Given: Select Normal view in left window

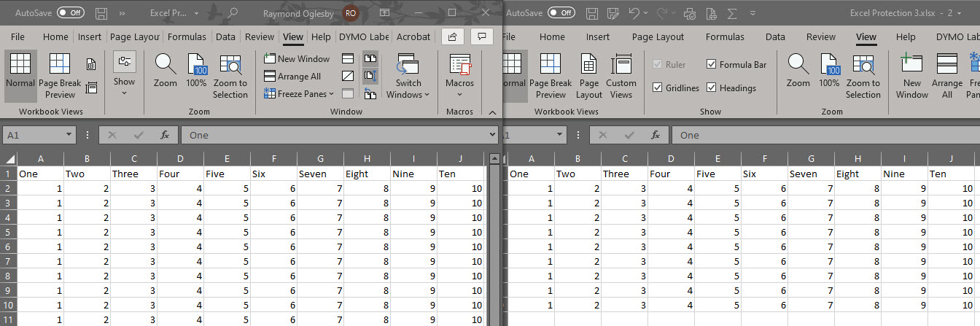Looking at the screenshot, I should click(20, 76).
